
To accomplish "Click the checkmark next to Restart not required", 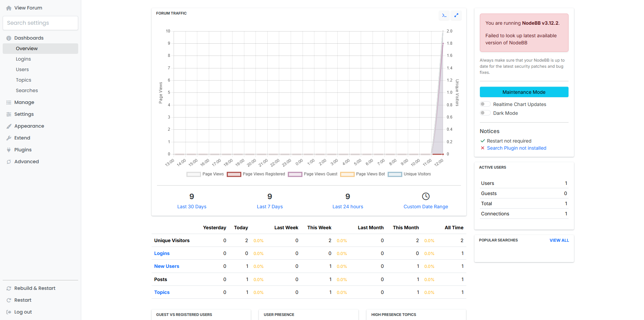I will point(483,141).
